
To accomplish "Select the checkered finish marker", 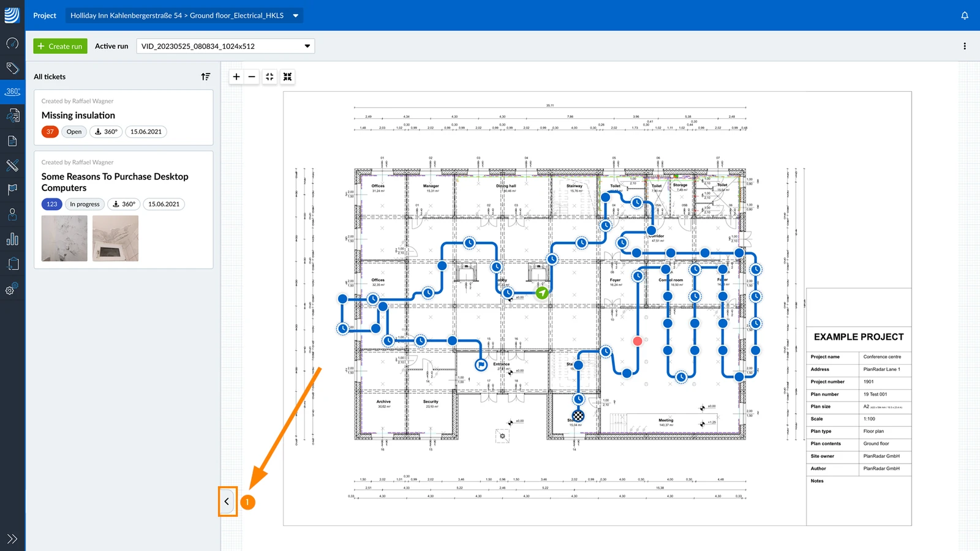I will (x=578, y=416).
